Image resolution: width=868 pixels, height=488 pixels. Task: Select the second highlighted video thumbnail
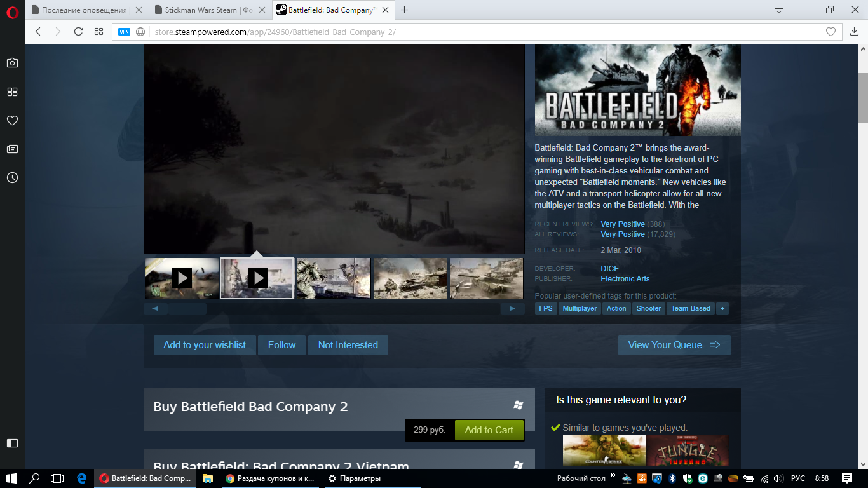coord(257,278)
